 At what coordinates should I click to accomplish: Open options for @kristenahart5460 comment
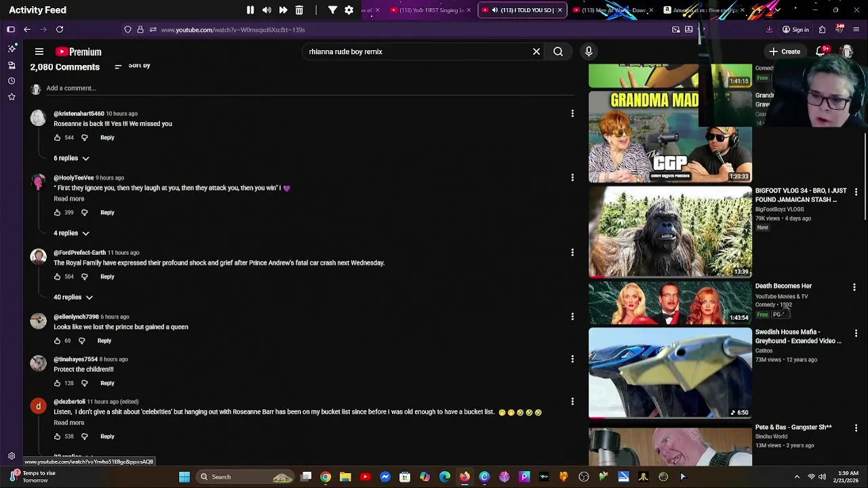572,114
